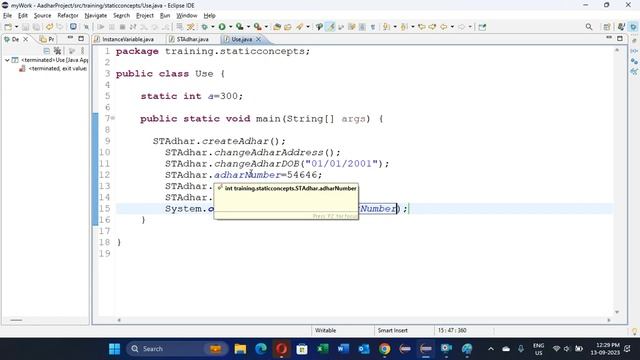This screenshot has height=360, width=640.
Task: Minimize the Debug view panel
Action: coord(70,38)
